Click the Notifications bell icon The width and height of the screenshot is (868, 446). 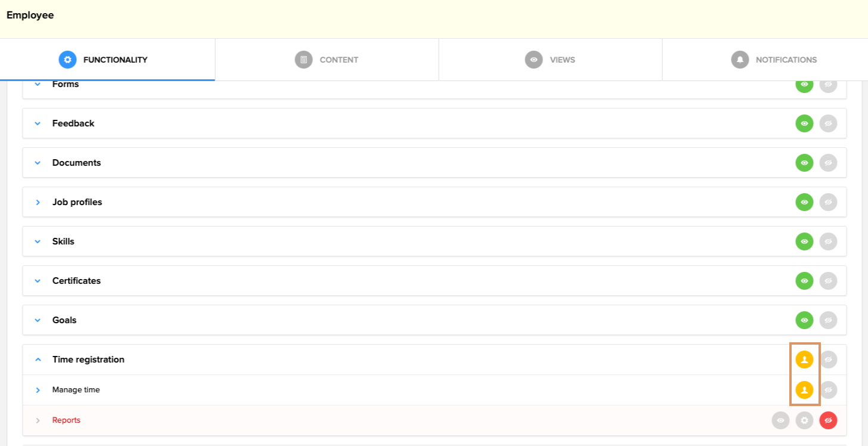[x=740, y=60]
